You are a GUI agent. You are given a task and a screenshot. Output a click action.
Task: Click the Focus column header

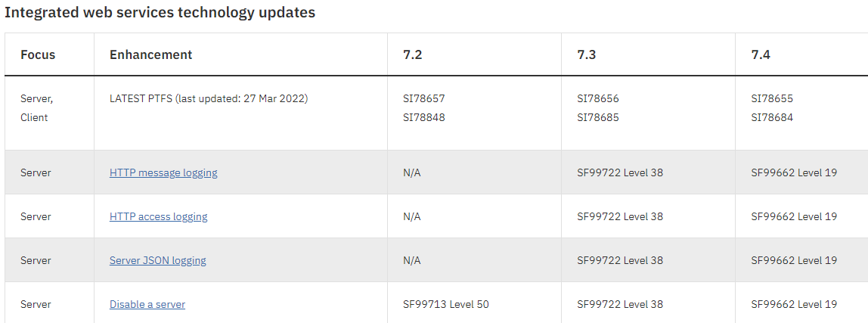[38, 55]
